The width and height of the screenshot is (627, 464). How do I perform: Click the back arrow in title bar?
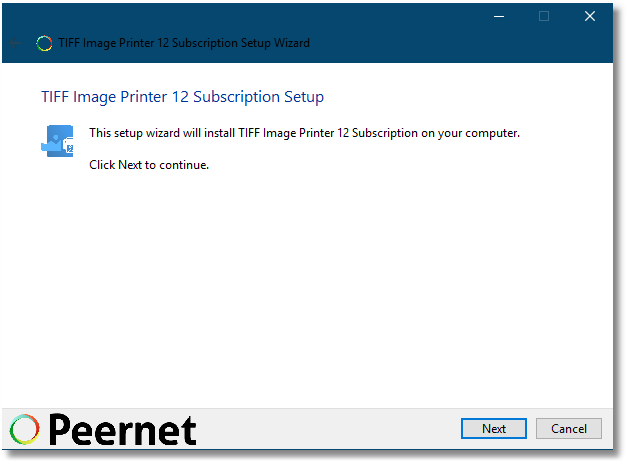15,43
